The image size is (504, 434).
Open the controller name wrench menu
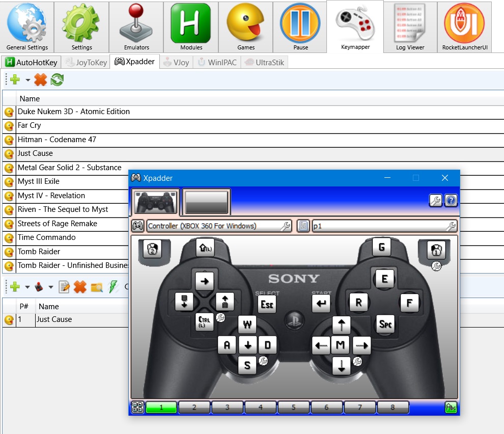pos(285,226)
